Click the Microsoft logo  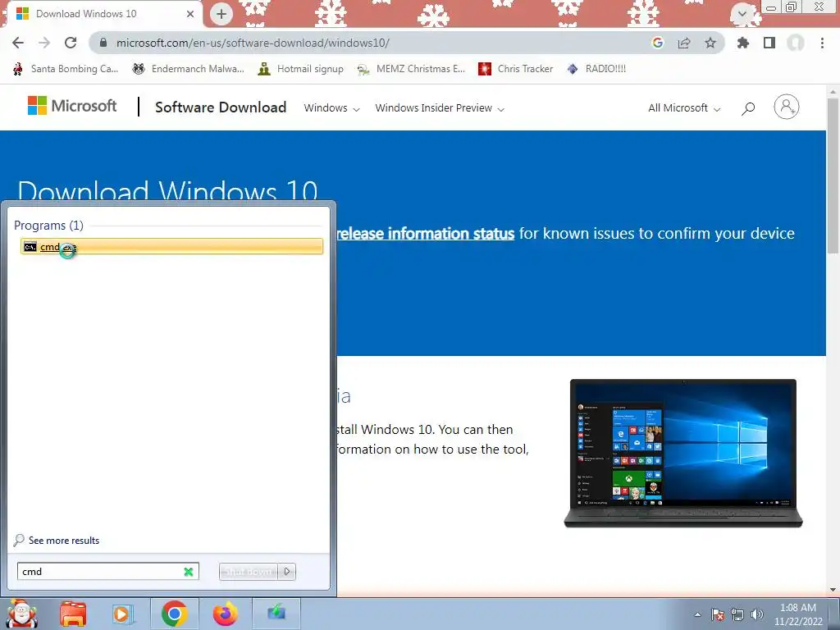click(72, 106)
